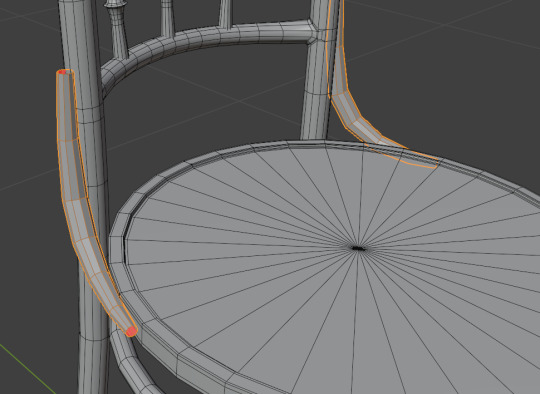Viewport: 540px width, 394px height.
Task: Select the seat's center pole vertex
Action: tap(357, 248)
